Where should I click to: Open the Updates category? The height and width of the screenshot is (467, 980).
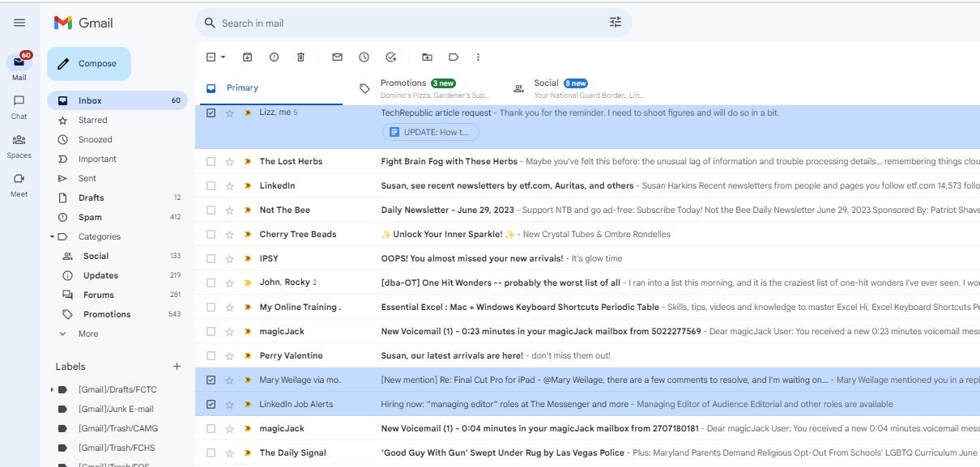[117, 275]
